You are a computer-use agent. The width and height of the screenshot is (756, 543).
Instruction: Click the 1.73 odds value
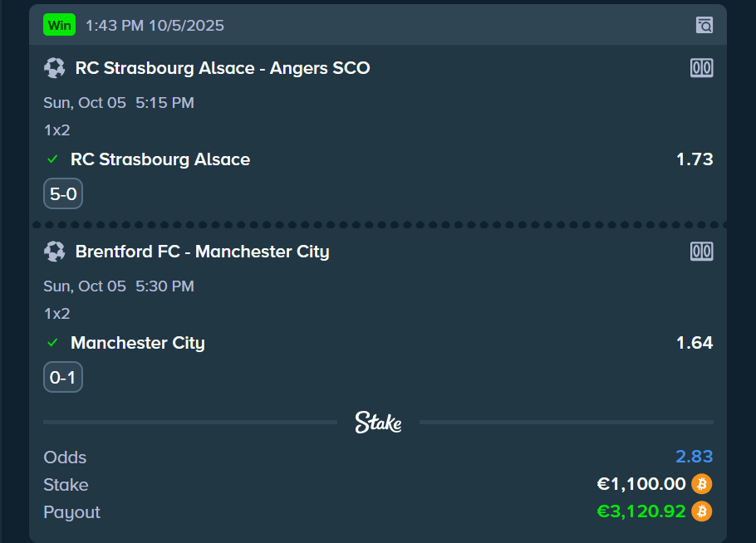[695, 159]
